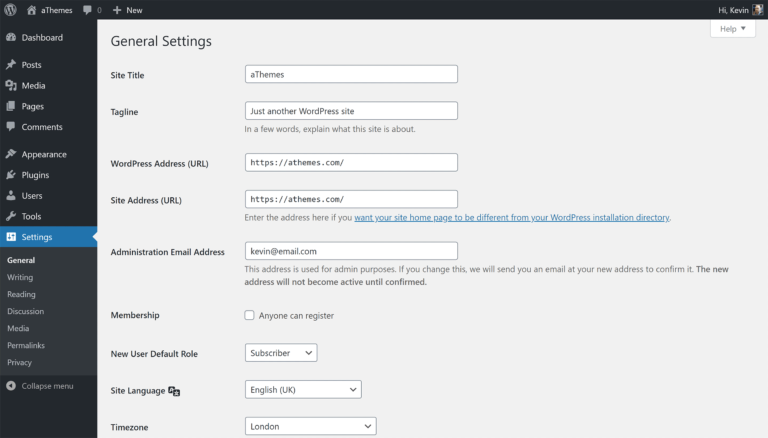
Task: Open the Permalinks settings submenu
Action: 26,345
